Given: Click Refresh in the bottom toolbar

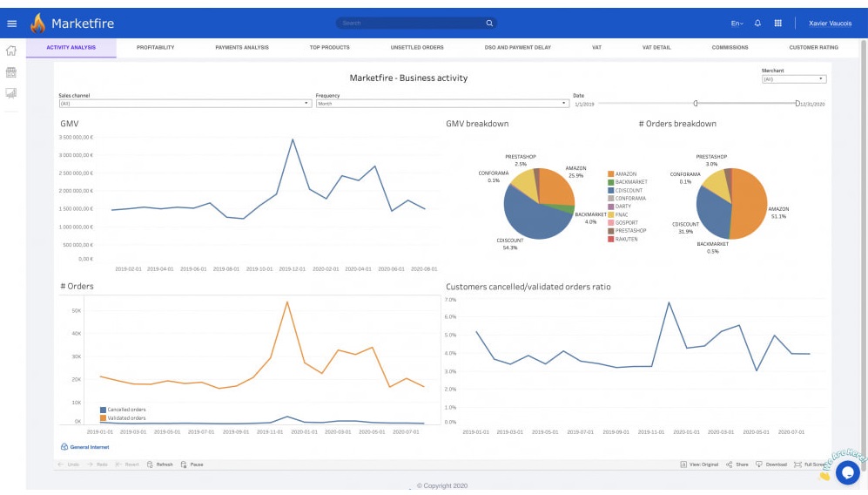Looking at the screenshot, I should [160, 464].
